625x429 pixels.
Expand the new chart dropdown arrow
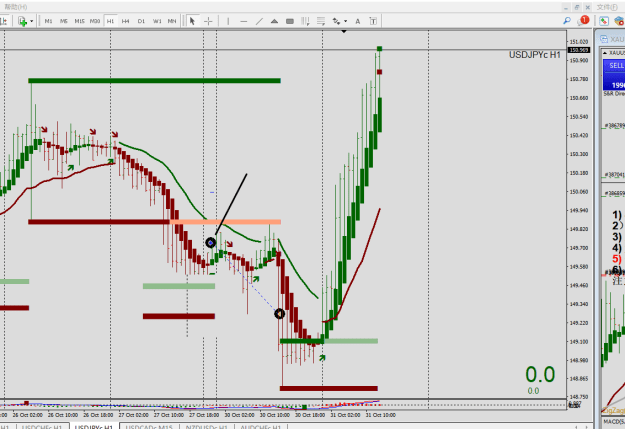coord(31,21)
